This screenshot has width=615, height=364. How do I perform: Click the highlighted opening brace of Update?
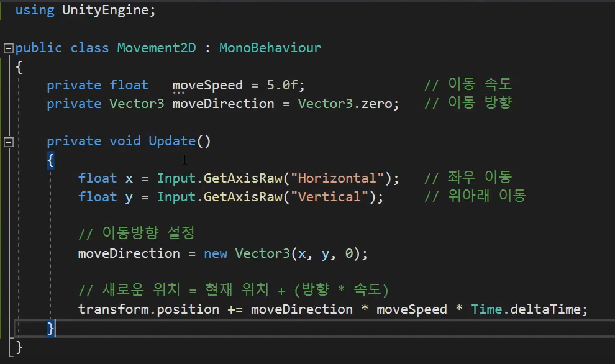50,160
